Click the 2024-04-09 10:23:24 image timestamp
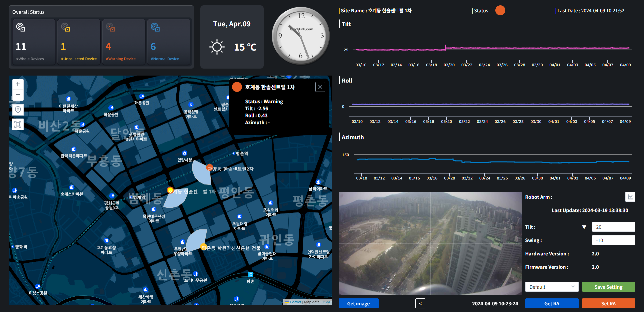644x312 pixels. pos(495,303)
